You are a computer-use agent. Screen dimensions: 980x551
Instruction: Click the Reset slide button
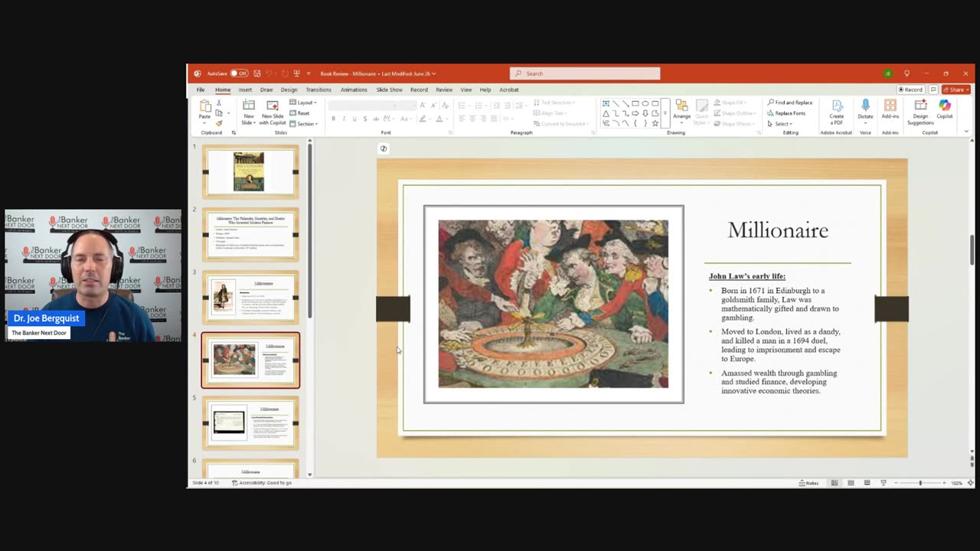300,113
